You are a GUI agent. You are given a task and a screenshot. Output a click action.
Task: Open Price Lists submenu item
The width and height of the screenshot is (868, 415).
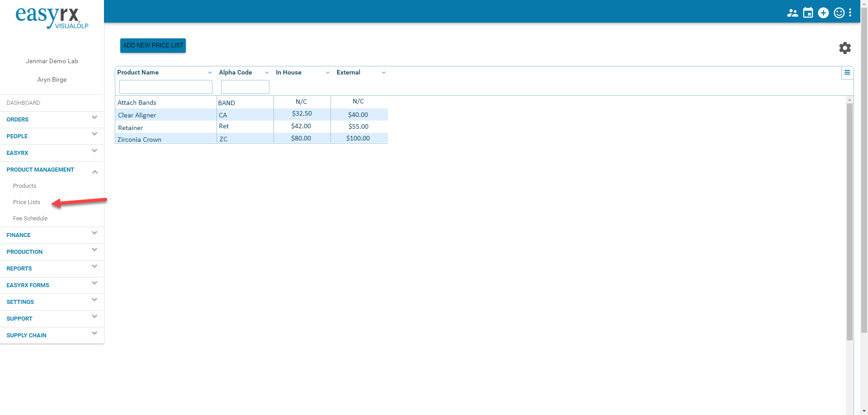coord(27,202)
